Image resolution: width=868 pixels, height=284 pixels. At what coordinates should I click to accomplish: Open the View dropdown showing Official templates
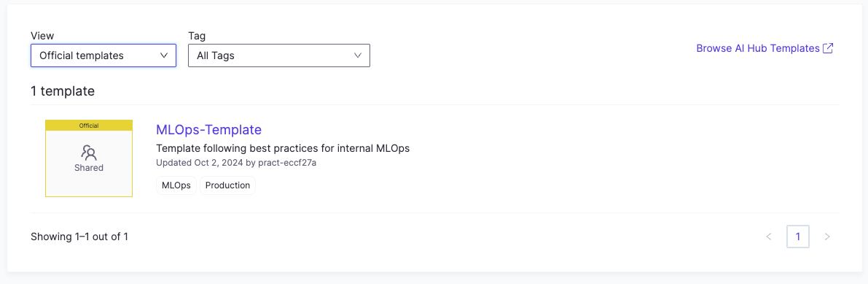click(x=103, y=55)
